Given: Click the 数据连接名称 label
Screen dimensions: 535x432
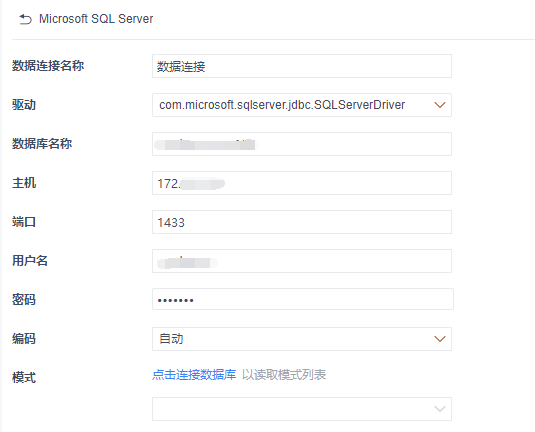Looking at the screenshot, I should point(48,66).
